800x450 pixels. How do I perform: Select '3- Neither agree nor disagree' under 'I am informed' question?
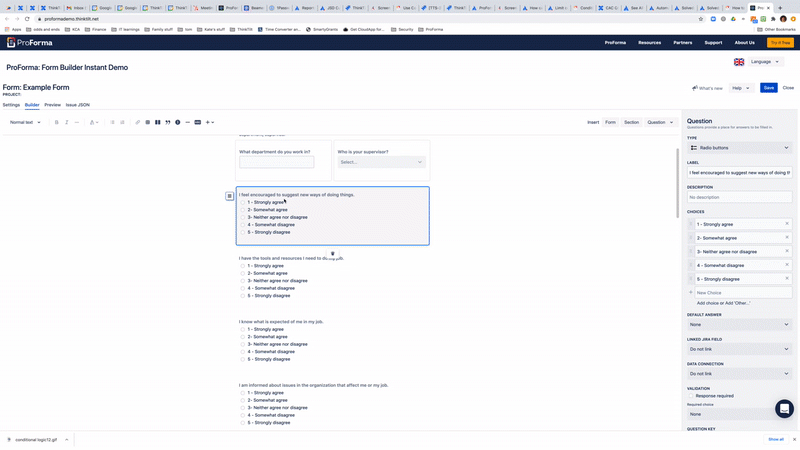pyautogui.click(x=243, y=408)
